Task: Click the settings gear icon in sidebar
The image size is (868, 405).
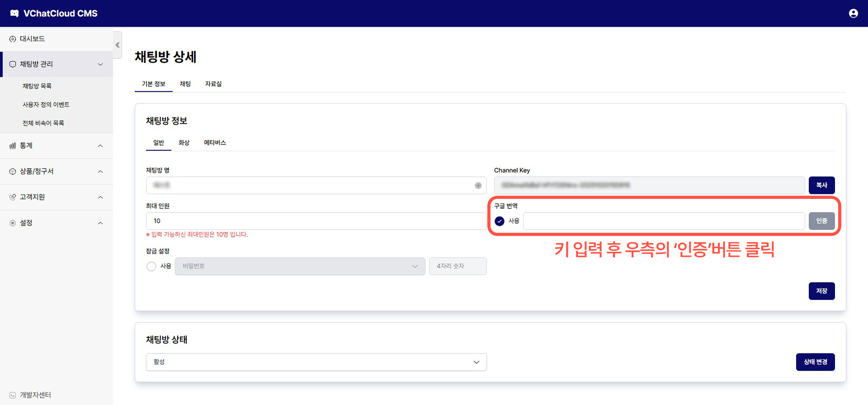Action: coord(13,223)
